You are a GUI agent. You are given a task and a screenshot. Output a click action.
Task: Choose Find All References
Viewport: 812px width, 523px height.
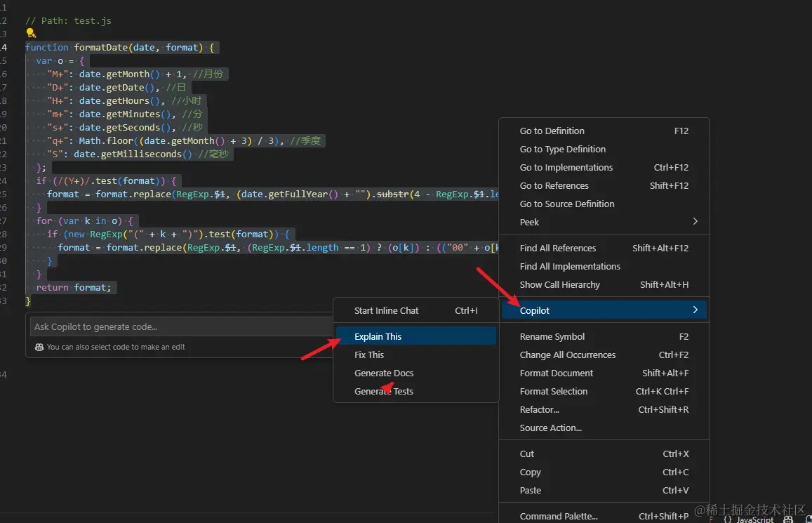coord(604,248)
